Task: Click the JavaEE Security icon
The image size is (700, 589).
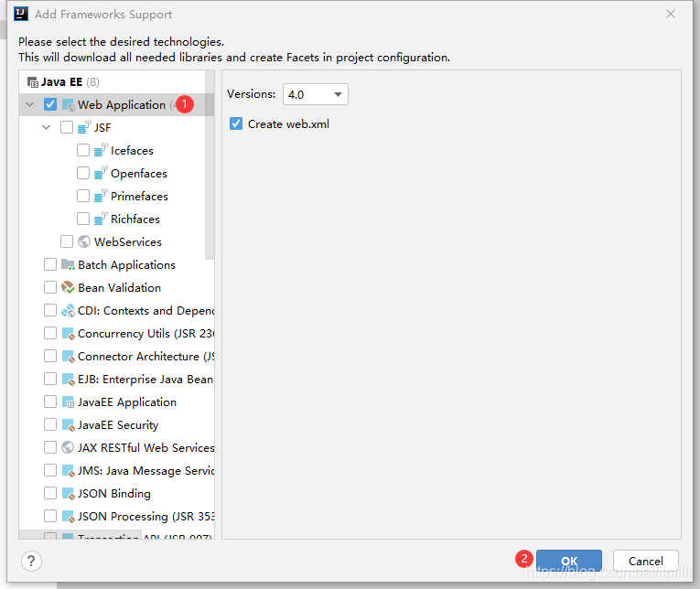Action: (x=68, y=424)
